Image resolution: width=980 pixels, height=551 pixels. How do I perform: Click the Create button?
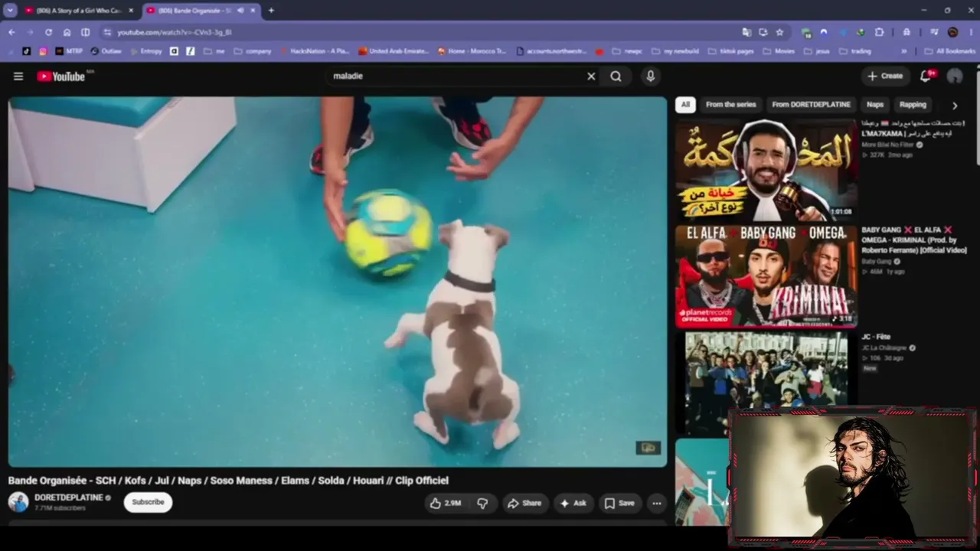pos(884,77)
